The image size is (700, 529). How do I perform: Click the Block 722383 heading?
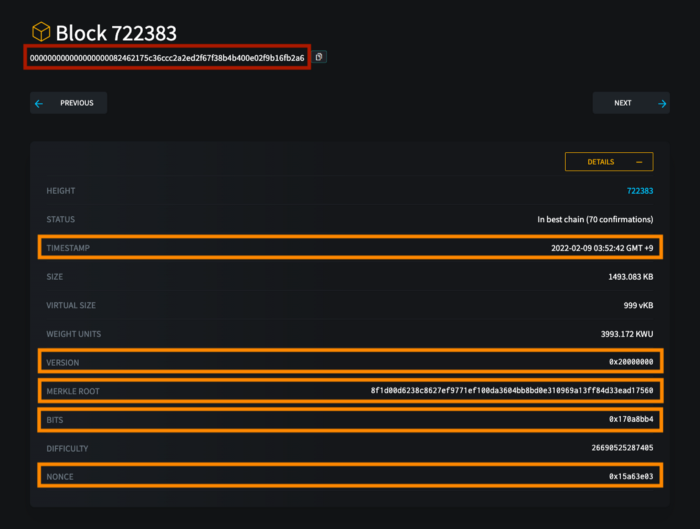tap(116, 33)
